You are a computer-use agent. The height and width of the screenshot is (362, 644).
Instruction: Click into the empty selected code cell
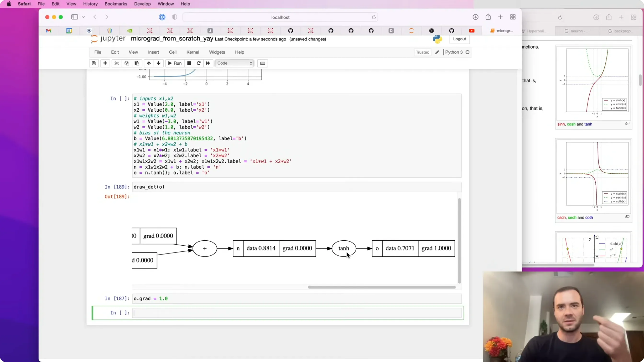coord(297,313)
